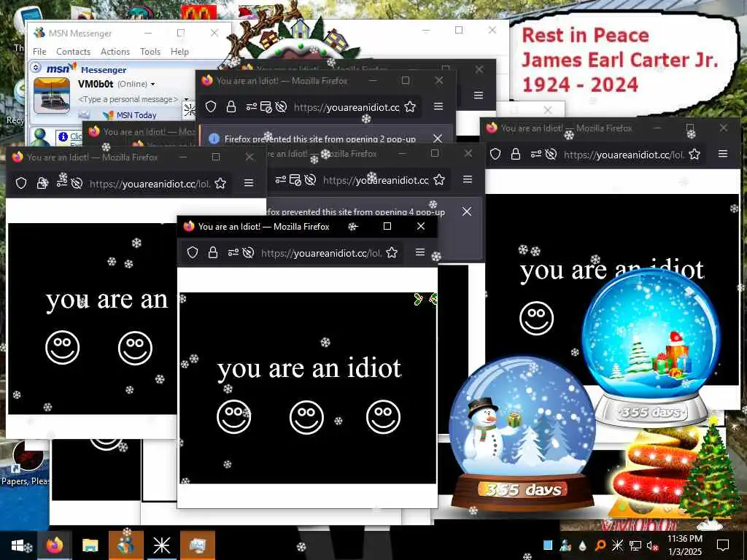Click the snowman snow globe '355 days' widget
Viewport: 747px width, 560px height.
[522, 435]
